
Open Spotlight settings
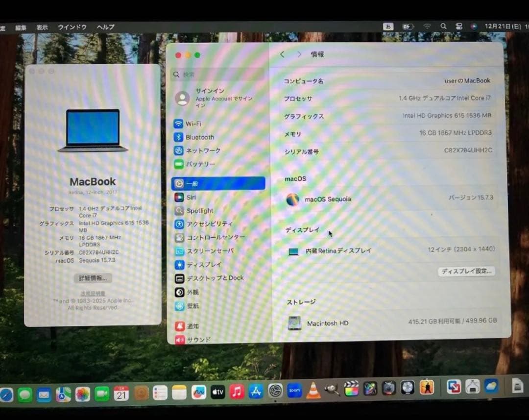pos(197,210)
